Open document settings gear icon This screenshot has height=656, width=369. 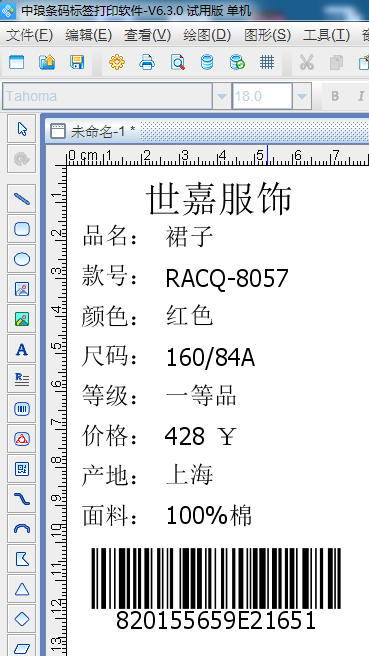pos(117,62)
